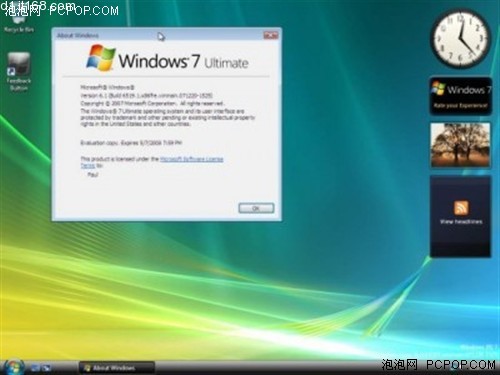The width and height of the screenshot is (500, 375).
Task: Click Rate your Experience in Windows 7 gadget
Action: click(x=460, y=106)
